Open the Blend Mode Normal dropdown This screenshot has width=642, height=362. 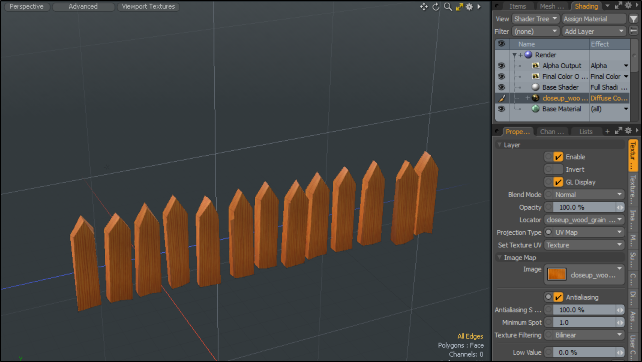584,195
